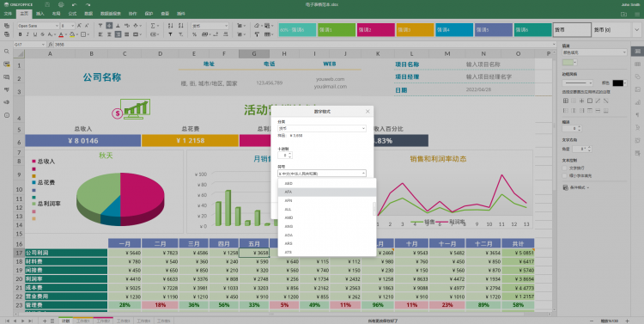Select AED currency in the dropdown list
Viewport: 644px width, 324px height.
[x=327, y=183]
